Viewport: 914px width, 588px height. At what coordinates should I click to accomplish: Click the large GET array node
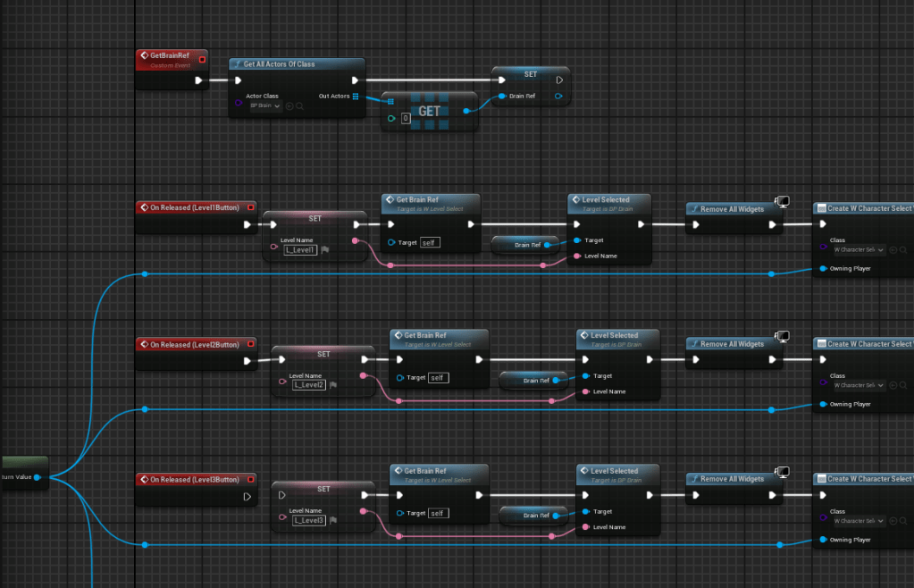[430, 112]
